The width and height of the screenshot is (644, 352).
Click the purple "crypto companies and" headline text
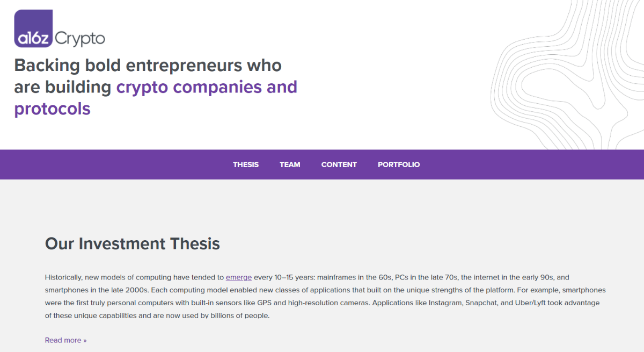(x=207, y=87)
